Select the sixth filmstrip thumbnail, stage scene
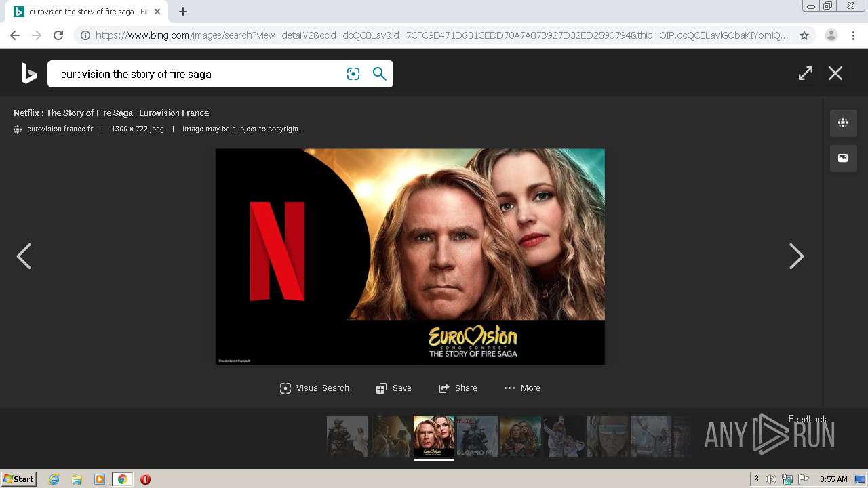The image size is (868, 488). (x=564, y=436)
